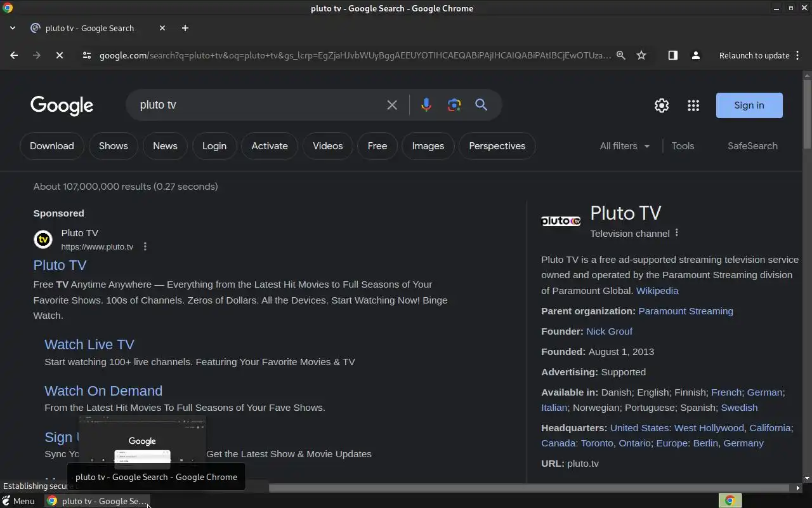
Task: Click the Sign in button
Action: [x=749, y=105]
